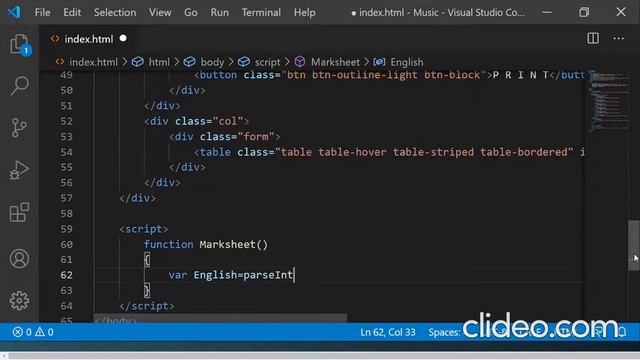640x360 pixels.
Task: Click empty line number 58 in gutter
Action: 67,213
